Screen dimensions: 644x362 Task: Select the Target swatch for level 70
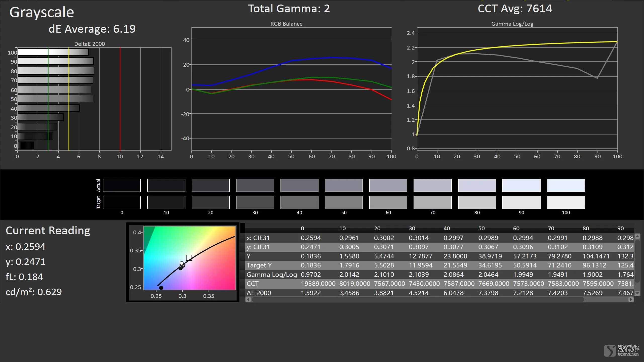[x=432, y=202]
